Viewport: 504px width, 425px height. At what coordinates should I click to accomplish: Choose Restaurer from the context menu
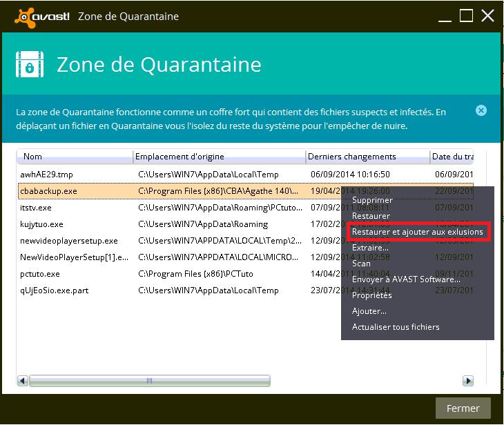371,216
